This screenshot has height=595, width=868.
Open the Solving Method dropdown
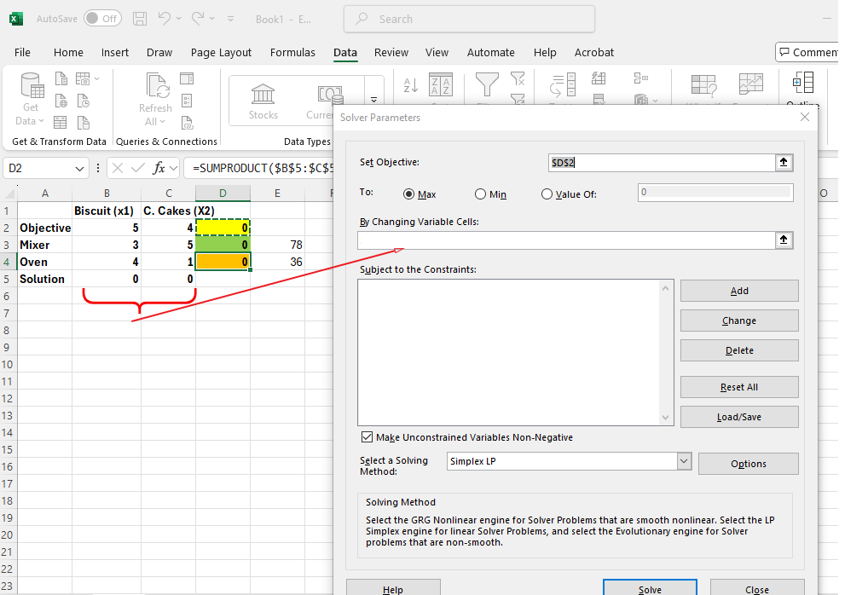[684, 461]
